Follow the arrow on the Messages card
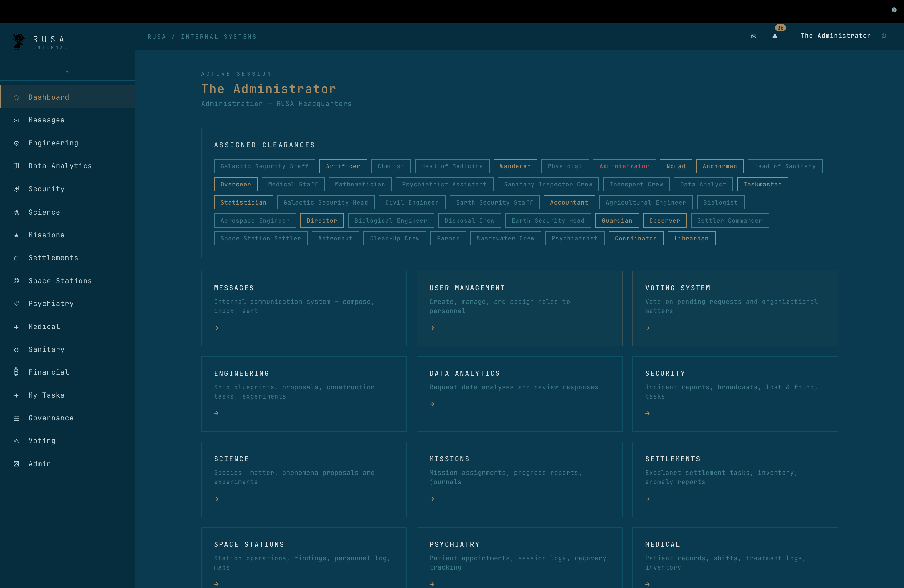Image resolution: width=904 pixels, height=588 pixels. pyautogui.click(x=216, y=328)
